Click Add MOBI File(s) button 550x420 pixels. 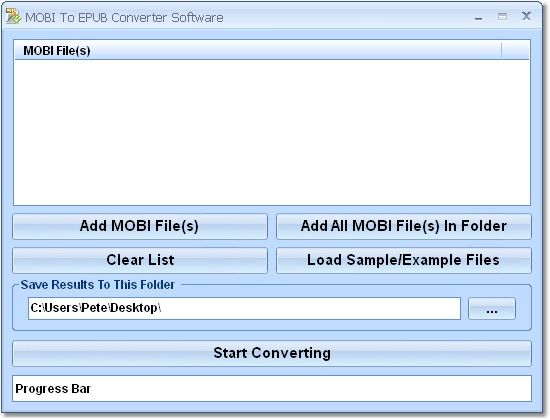tap(140, 226)
